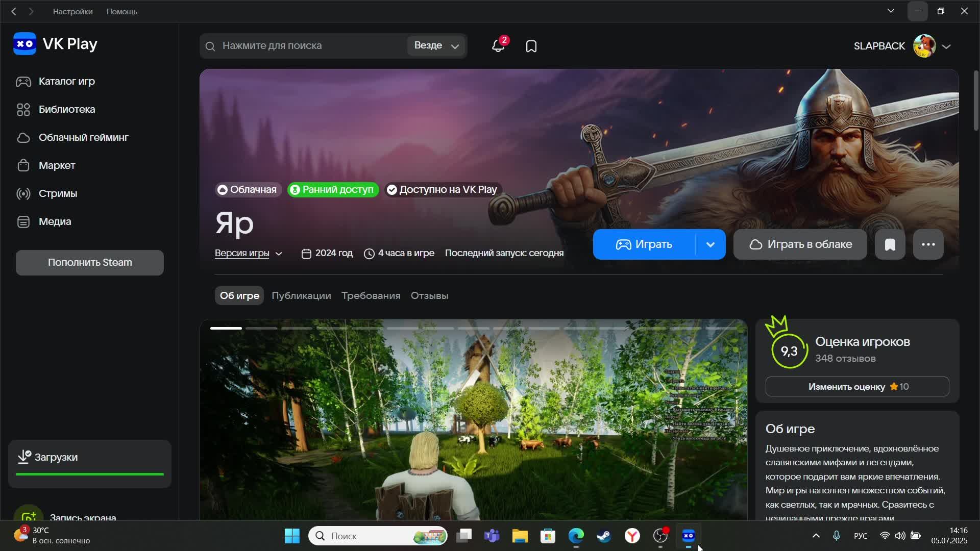Open Помощь menu
The image size is (980, 551).
(x=122, y=11)
